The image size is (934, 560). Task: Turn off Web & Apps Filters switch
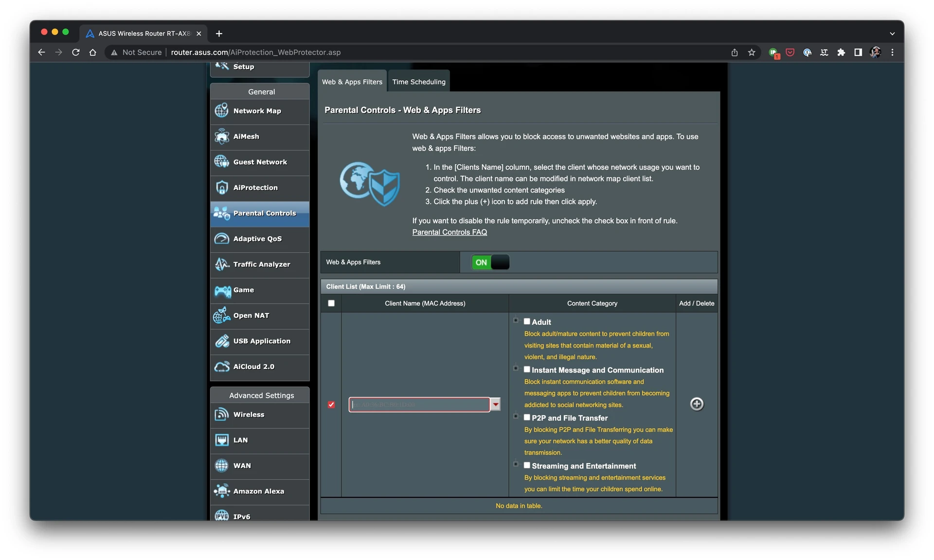pos(490,262)
